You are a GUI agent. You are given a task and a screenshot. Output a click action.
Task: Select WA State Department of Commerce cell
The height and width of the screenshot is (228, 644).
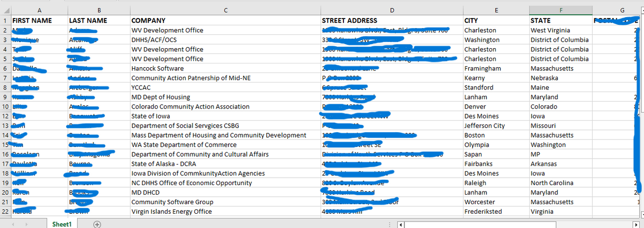click(x=225, y=144)
